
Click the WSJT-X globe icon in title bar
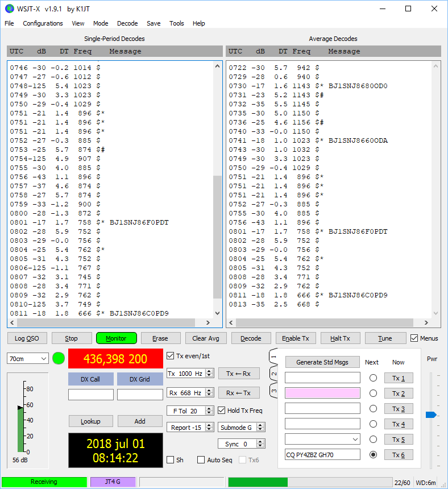point(9,9)
